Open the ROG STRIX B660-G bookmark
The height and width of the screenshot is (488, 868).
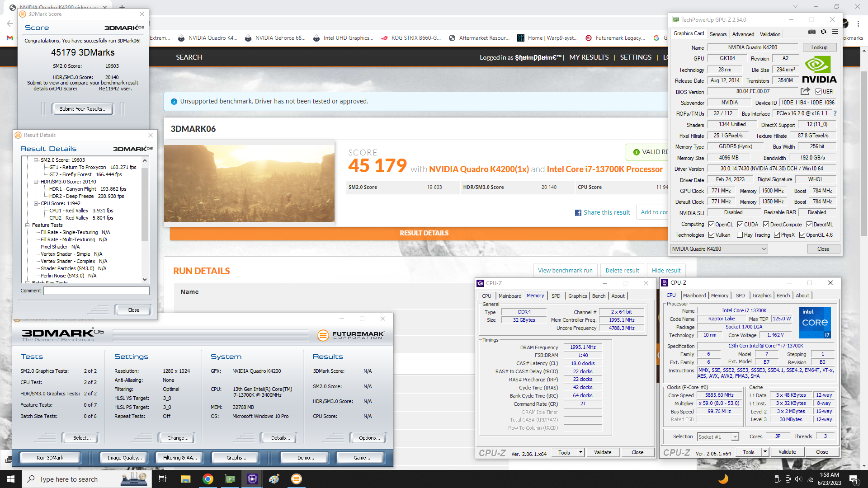point(411,38)
